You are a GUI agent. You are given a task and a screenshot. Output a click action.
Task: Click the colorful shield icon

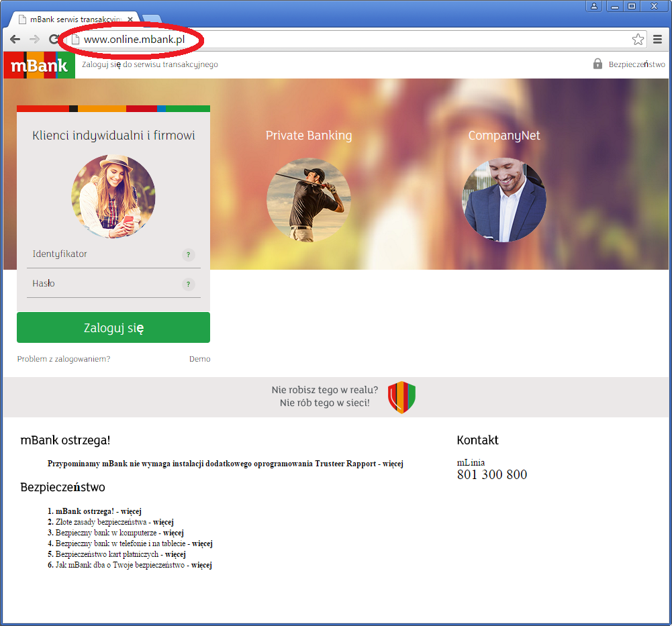point(401,397)
